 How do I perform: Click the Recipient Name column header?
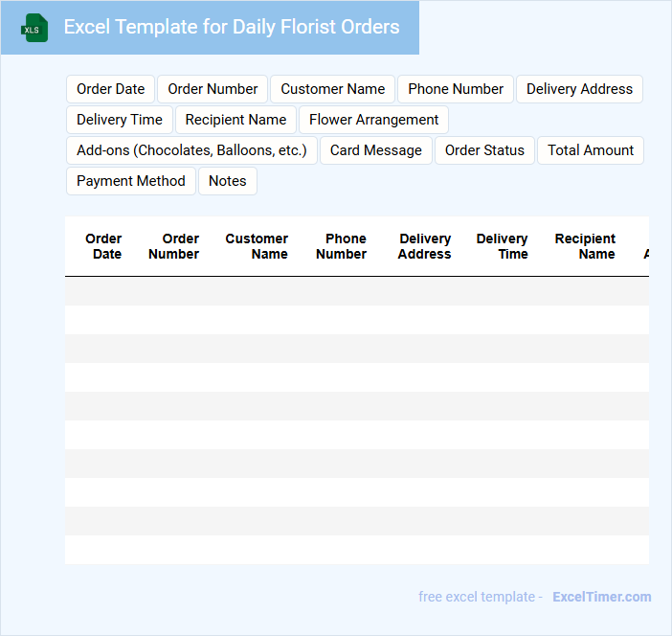[x=585, y=246]
